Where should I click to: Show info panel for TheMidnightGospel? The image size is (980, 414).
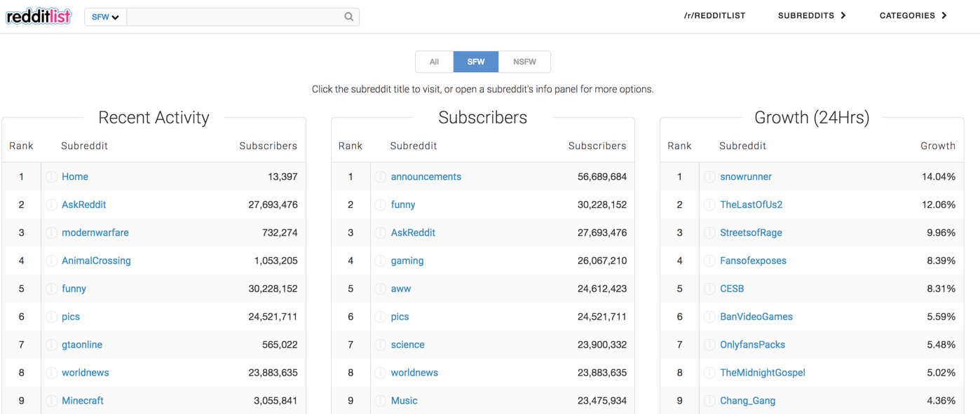click(x=709, y=373)
